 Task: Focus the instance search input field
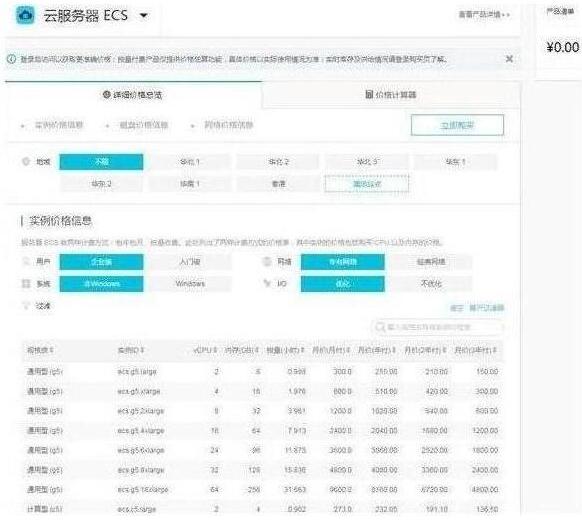point(438,327)
